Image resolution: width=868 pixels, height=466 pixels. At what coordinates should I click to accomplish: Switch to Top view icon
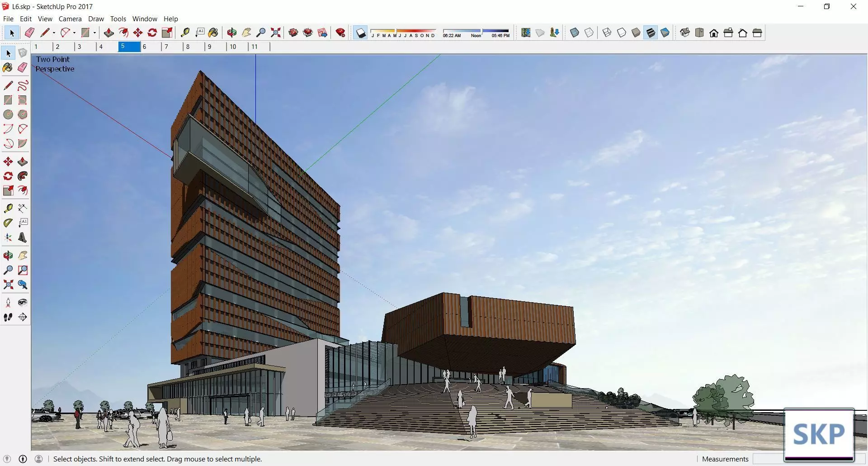[699, 33]
